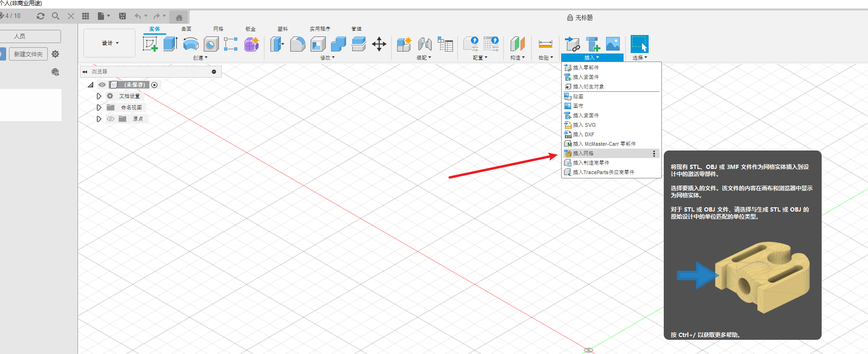This screenshot has width=868, height=354.
Task: Show the hidden 原点 folder via its eye icon
Action: point(111,119)
